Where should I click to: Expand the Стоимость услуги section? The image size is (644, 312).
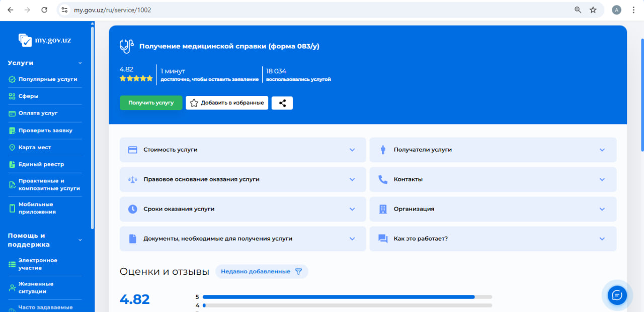coord(243,150)
